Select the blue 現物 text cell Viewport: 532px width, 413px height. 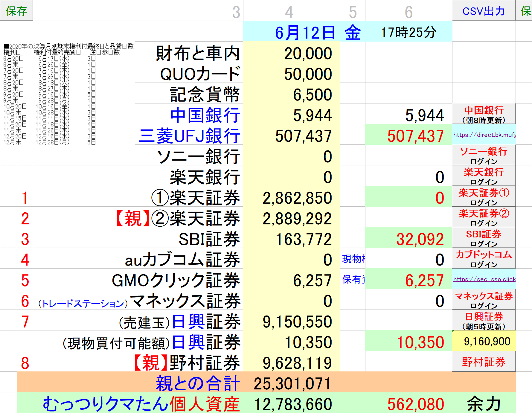(353, 258)
